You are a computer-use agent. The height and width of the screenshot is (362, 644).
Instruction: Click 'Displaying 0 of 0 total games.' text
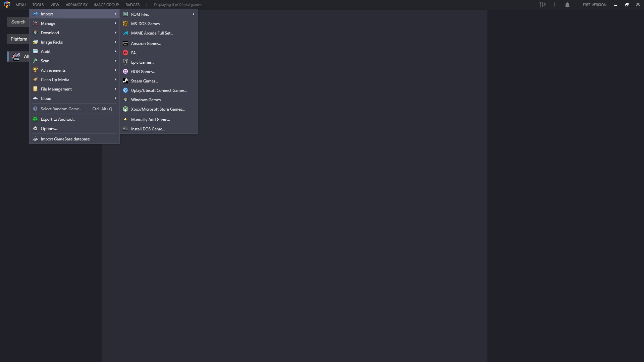(178, 5)
